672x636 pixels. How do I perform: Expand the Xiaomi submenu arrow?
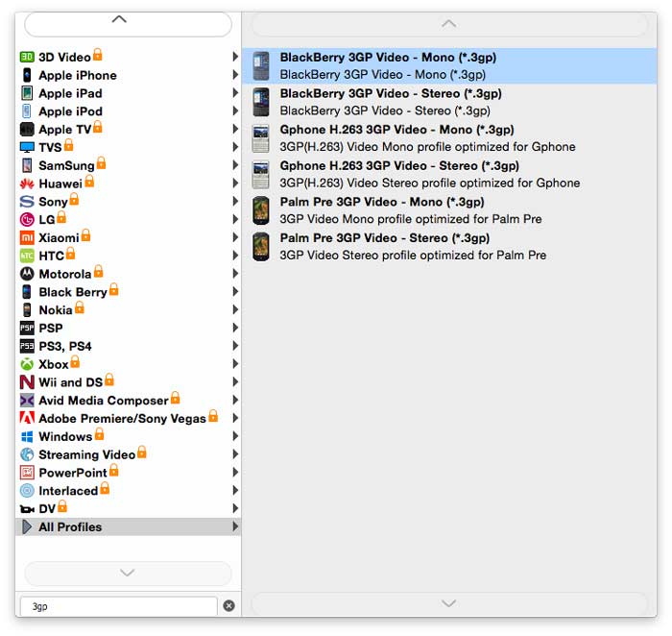[235, 237]
